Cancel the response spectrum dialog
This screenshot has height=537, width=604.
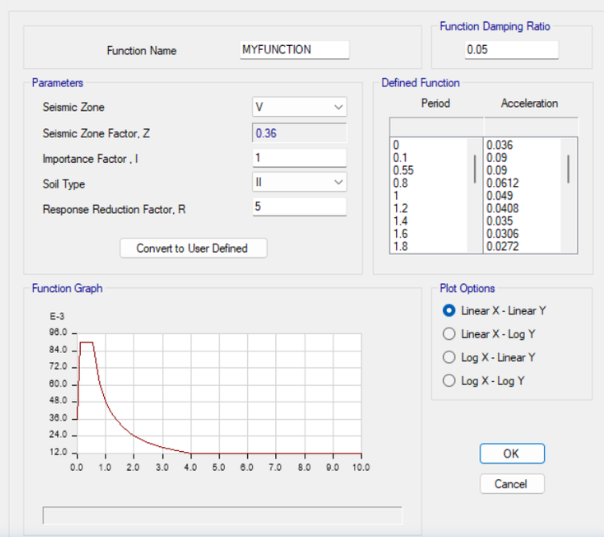coord(512,484)
